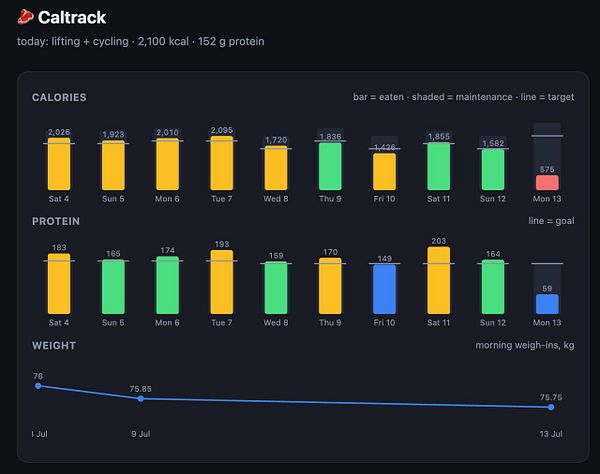Select the Sun 12 calories bar labeled 1,582
The height and width of the screenshot is (474, 600).
tap(493, 169)
